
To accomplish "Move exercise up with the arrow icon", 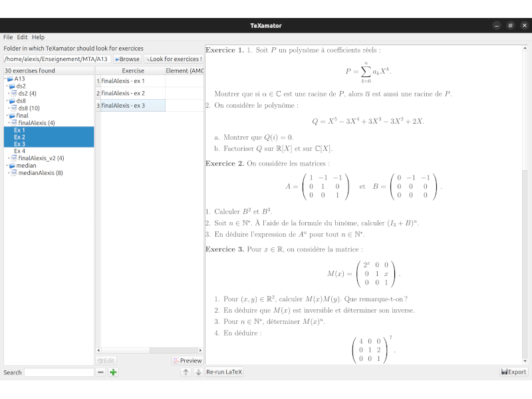I will (x=186, y=372).
